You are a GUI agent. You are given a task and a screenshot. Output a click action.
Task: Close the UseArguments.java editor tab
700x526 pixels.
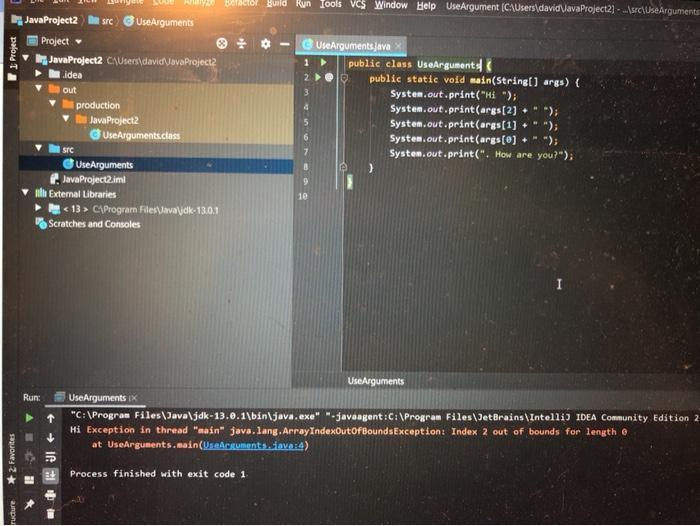(x=398, y=46)
